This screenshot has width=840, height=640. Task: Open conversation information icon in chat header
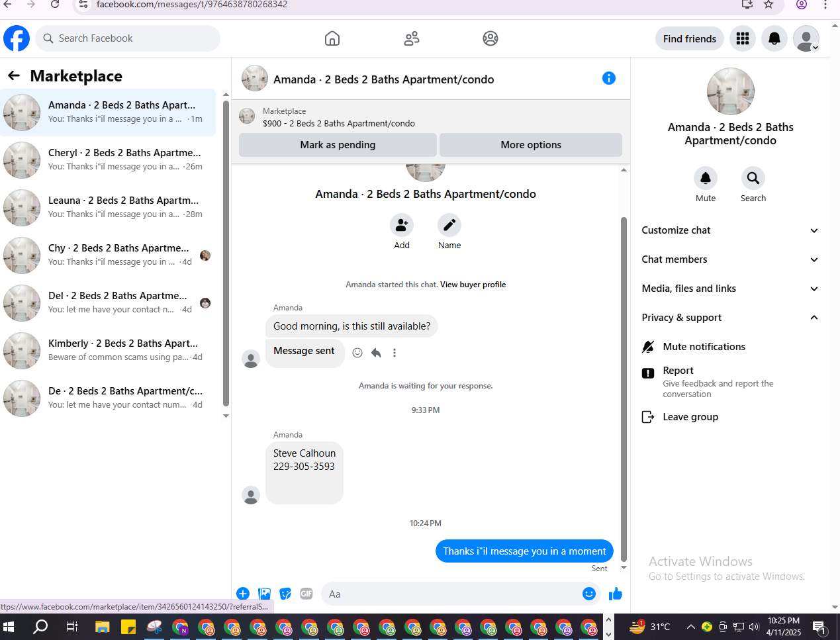[x=609, y=78]
